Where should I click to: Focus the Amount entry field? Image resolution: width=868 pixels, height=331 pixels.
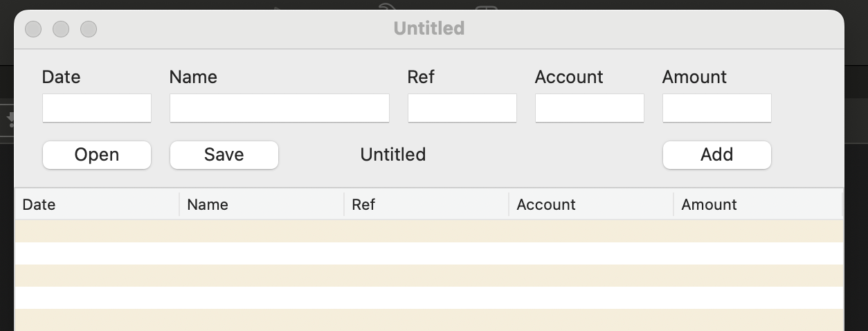click(x=717, y=108)
